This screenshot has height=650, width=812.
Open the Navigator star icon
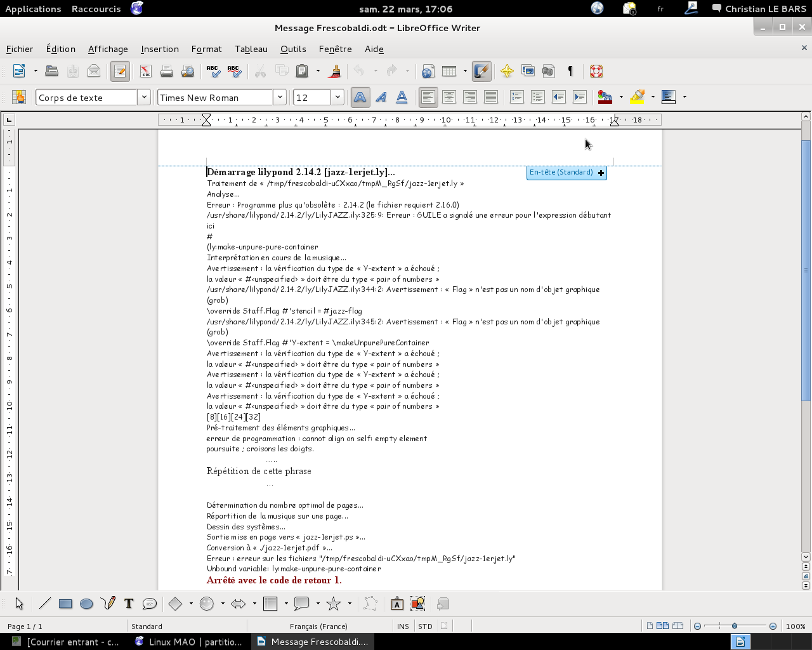(507, 71)
